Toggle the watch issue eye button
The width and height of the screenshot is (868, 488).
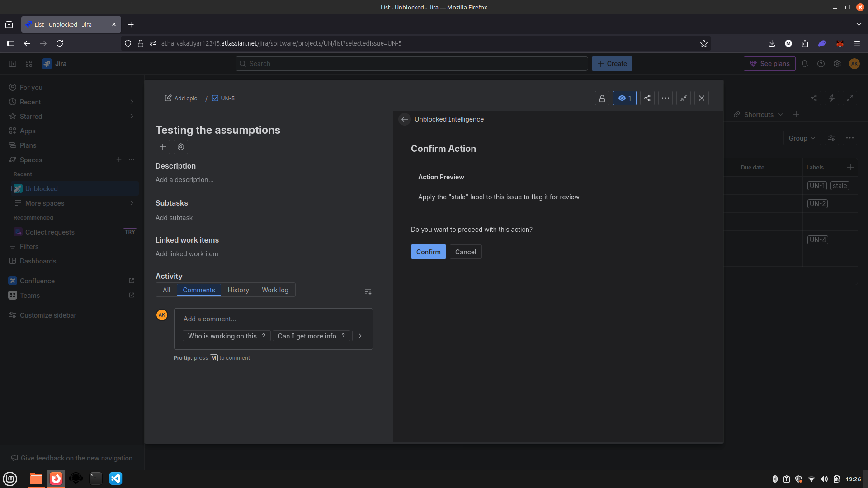pos(624,98)
